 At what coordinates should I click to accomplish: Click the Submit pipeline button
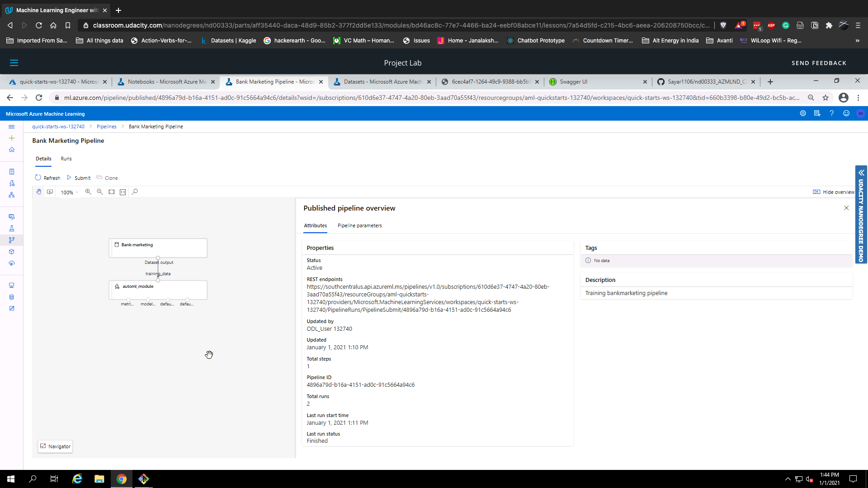[x=79, y=178]
